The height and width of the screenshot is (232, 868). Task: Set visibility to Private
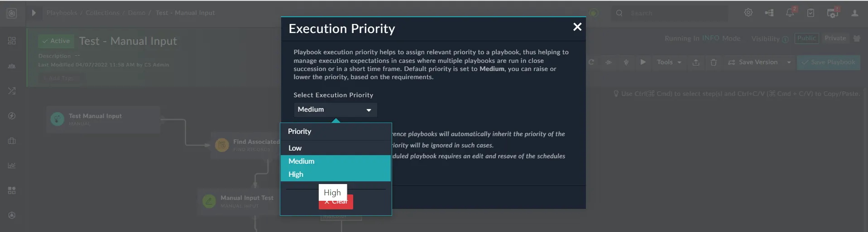click(x=835, y=38)
